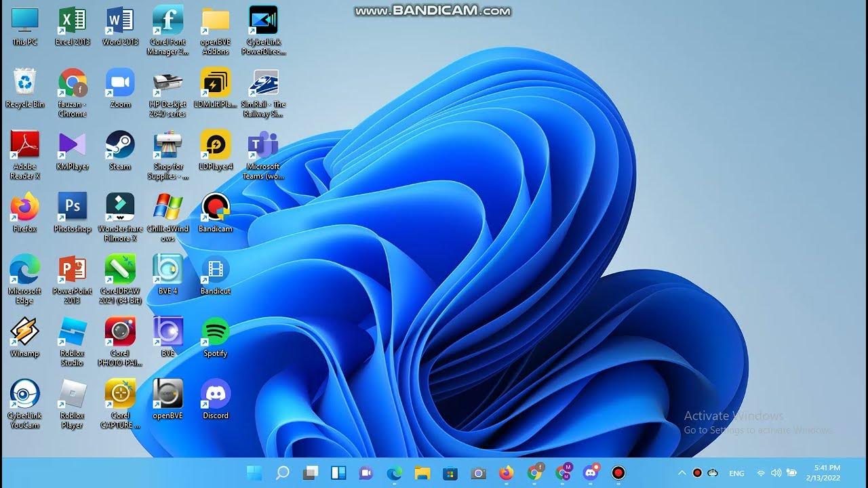Select the Recycle Bin icon
Viewport: 868px width, 488px height.
(x=25, y=89)
